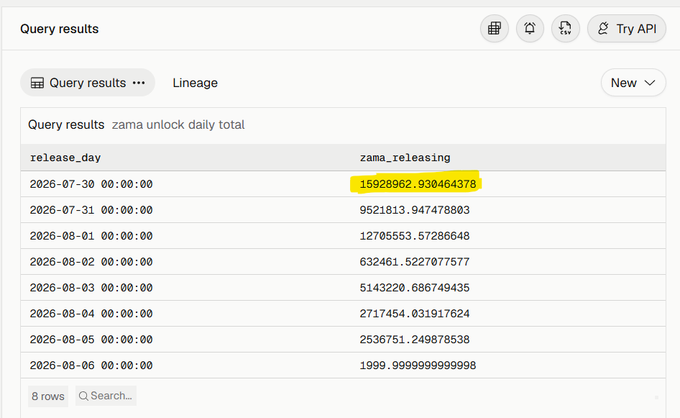This screenshot has width=680, height=418.
Task: Open the table view icon button
Action: pyautogui.click(x=494, y=29)
